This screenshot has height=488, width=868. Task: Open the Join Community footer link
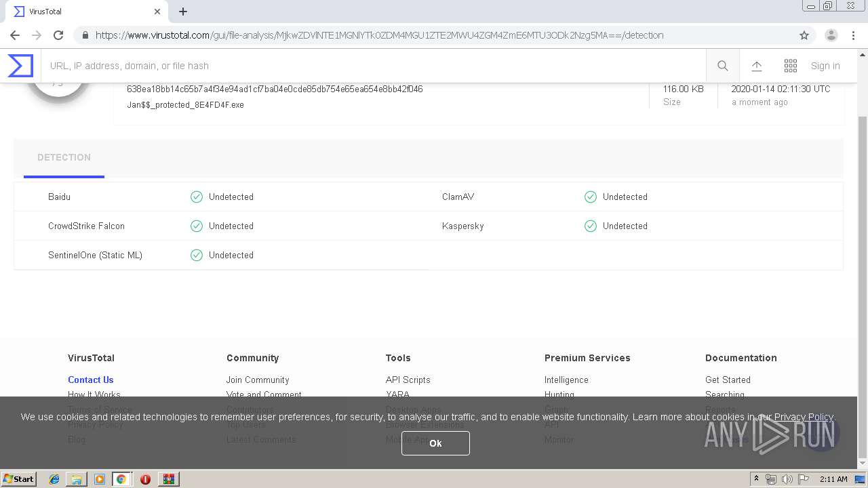pos(258,380)
